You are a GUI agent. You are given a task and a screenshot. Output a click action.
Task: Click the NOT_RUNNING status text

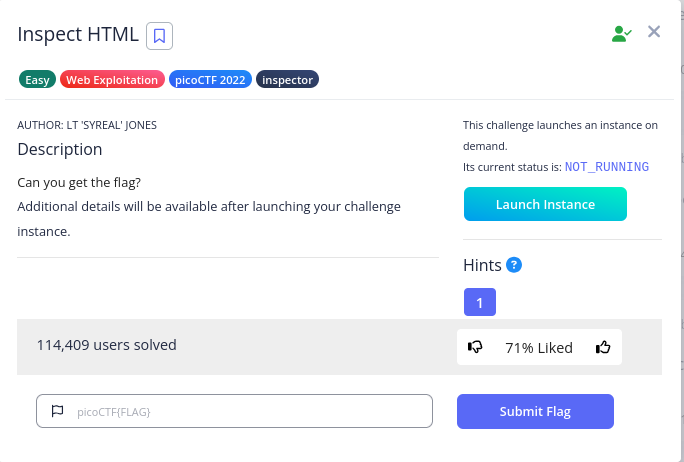tap(607, 167)
